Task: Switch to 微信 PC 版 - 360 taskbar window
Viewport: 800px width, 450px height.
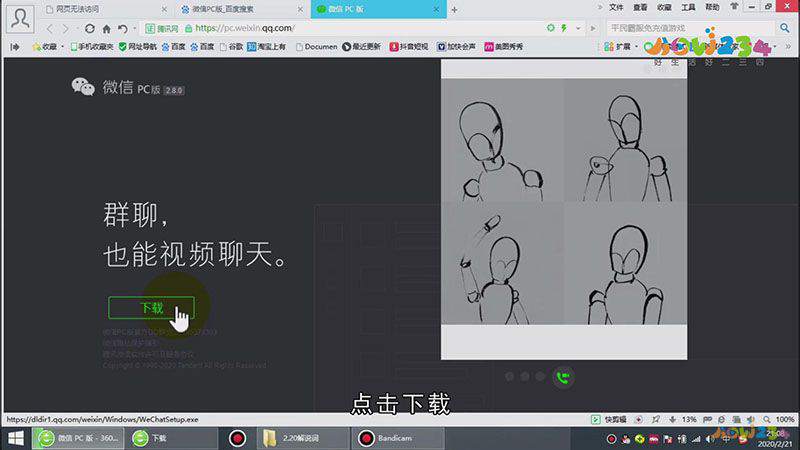Action: click(78, 438)
